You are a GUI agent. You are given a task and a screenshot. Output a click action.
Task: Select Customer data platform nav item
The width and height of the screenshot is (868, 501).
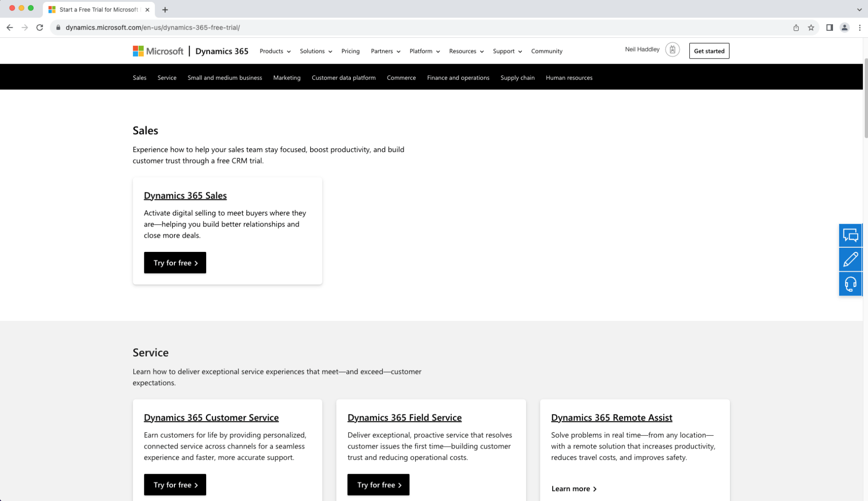tap(344, 78)
